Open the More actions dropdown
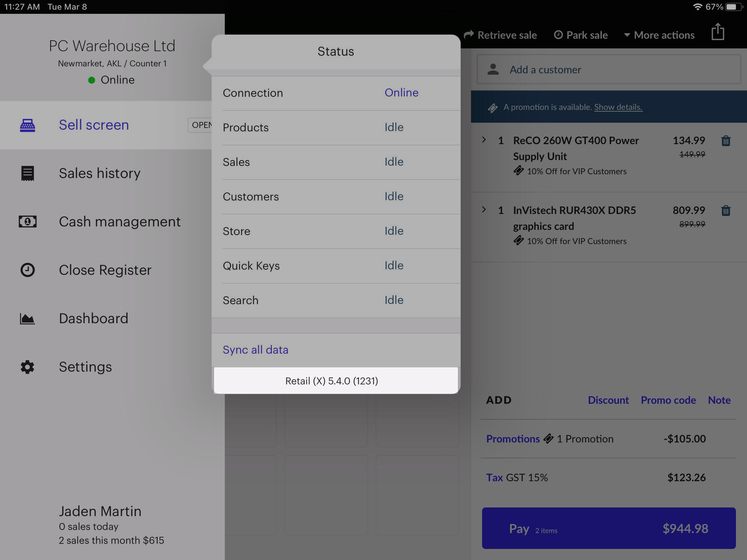The image size is (747, 560). (x=659, y=35)
